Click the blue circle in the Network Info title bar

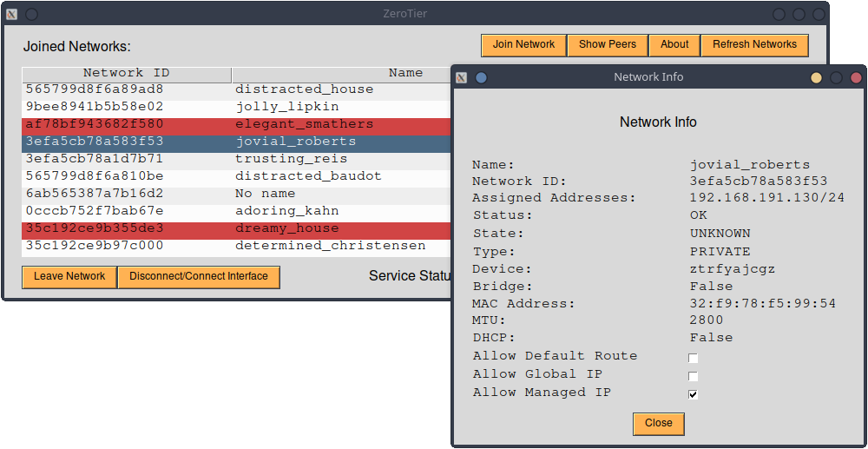[x=481, y=77]
